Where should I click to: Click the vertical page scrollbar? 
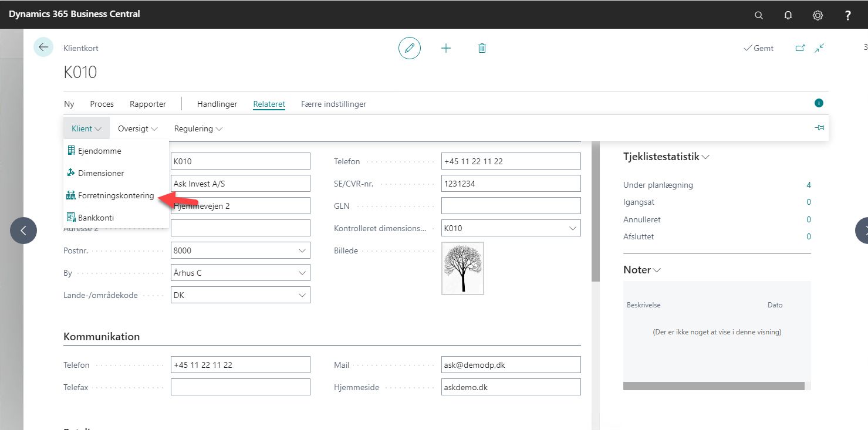(x=596, y=211)
